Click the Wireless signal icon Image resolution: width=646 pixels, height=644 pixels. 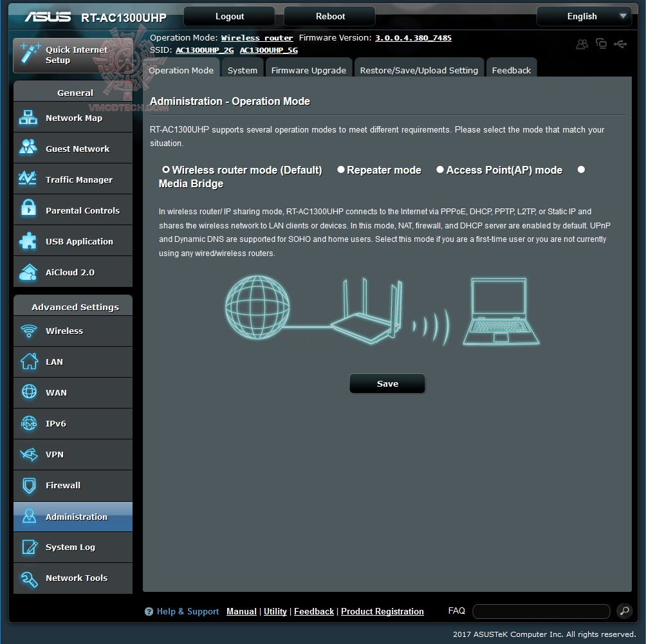click(x=29, y=331)
